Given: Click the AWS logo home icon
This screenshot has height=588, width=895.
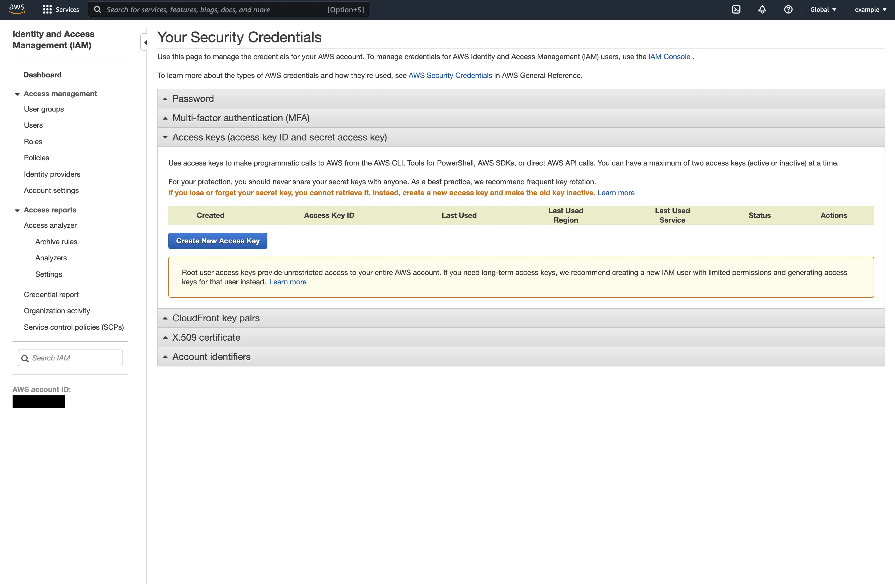Looking at the screenshot, I should 17,9.
